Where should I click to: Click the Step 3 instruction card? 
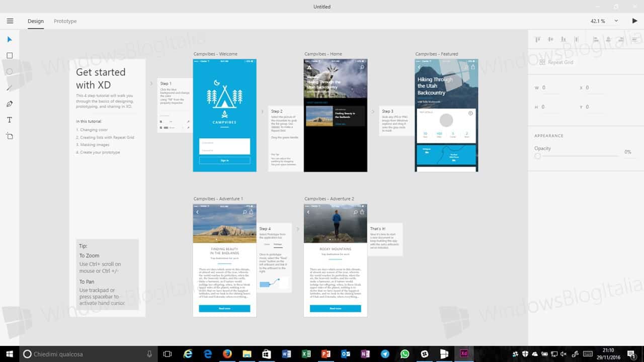click(396, 121)
